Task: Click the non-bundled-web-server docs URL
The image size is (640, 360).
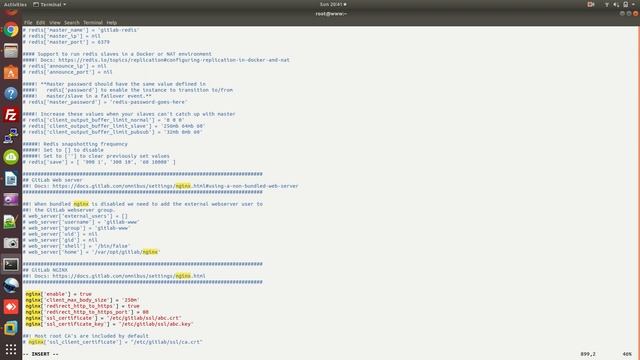Action: tap(176, 186)
